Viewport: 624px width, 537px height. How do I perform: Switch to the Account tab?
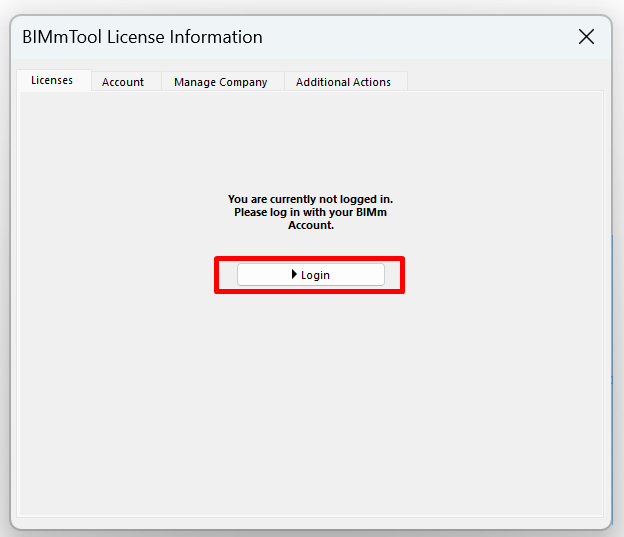[x=126, y=82]
